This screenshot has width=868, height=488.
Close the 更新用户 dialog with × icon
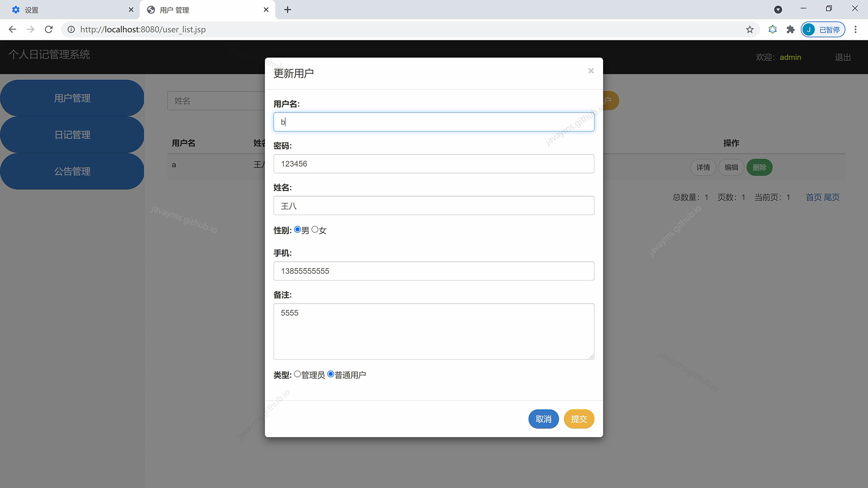(x=591, y=71)
